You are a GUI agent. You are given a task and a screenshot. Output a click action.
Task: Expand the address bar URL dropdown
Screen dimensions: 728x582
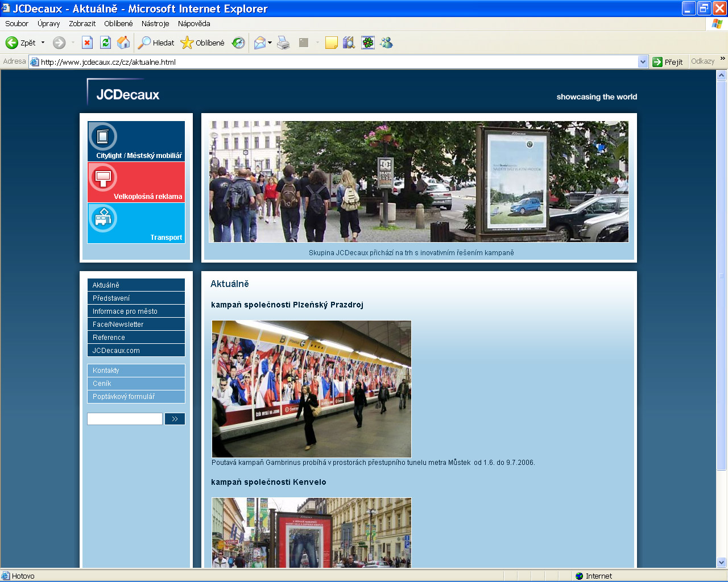point(643,62)
